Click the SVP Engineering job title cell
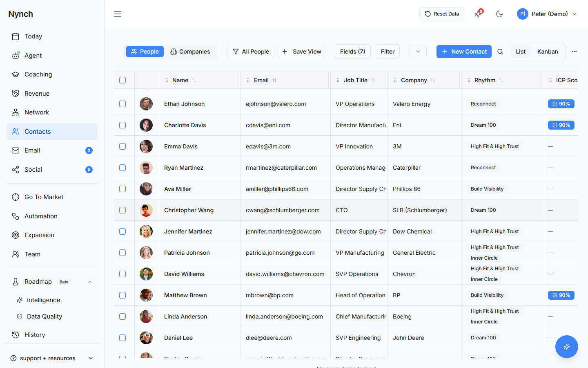Image resolution: width=588 pixels, height=368 pixels. click(359, 338)
